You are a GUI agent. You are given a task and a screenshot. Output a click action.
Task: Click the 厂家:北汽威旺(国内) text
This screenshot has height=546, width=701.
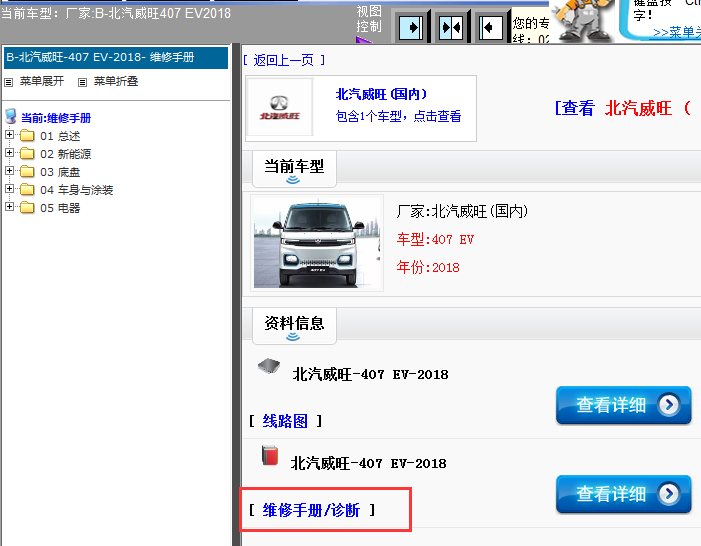[462, 211]
